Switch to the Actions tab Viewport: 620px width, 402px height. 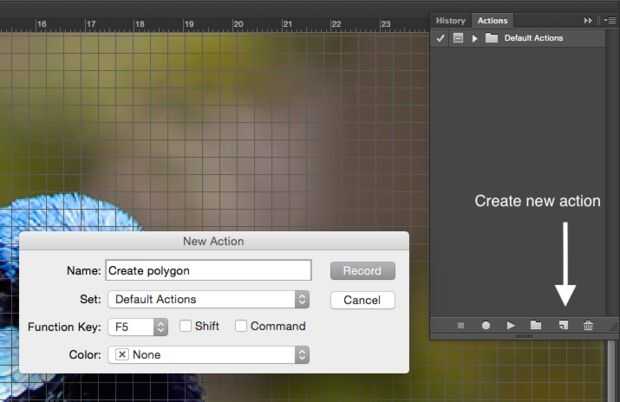click(492, 21)
